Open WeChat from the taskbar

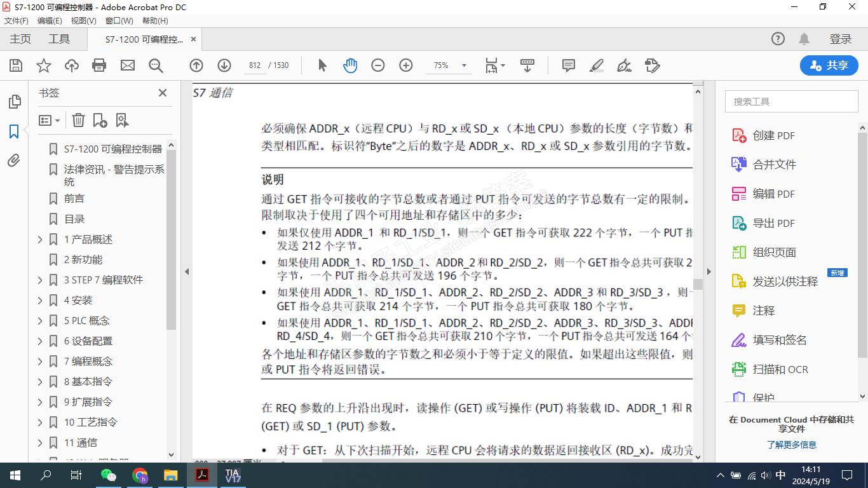[x=109, y=475]
